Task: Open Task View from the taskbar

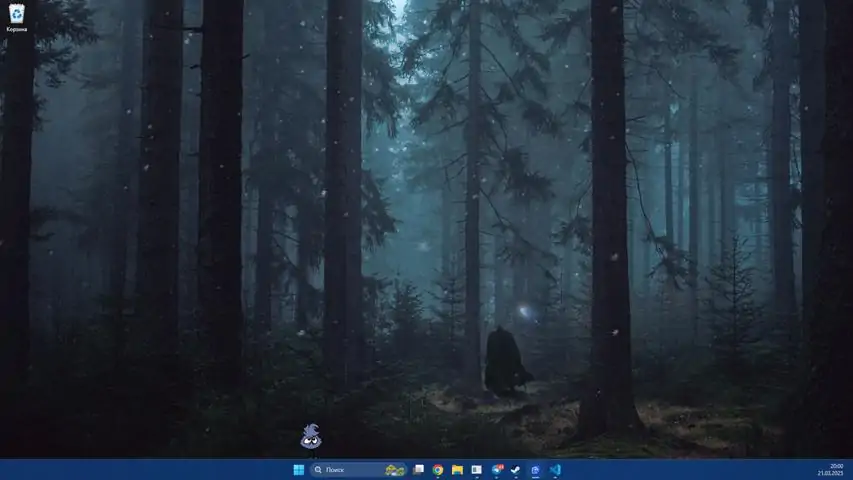Action: [x=419, y=470]
